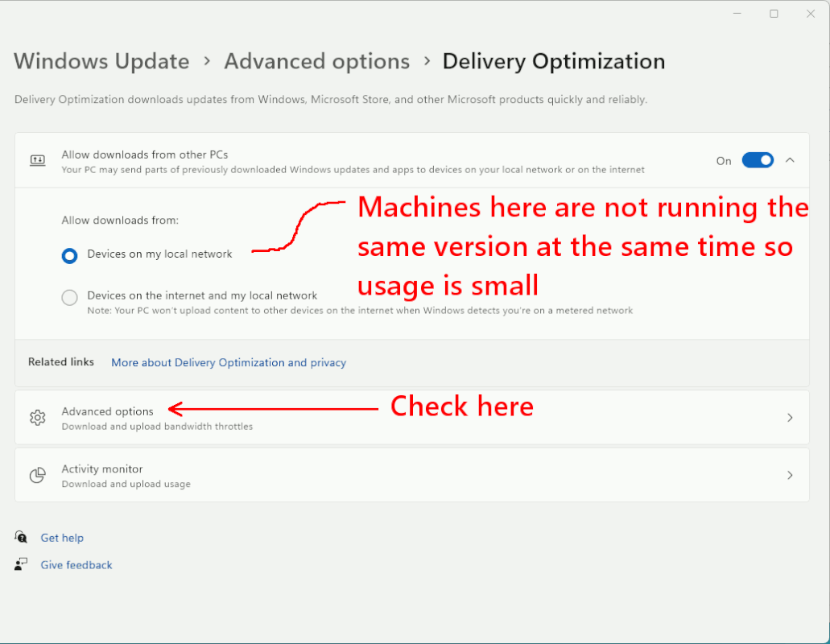Screen dimensions: 830x644
Task: Open More about Delivery Optimization and privacy
Action: (229, 362)
